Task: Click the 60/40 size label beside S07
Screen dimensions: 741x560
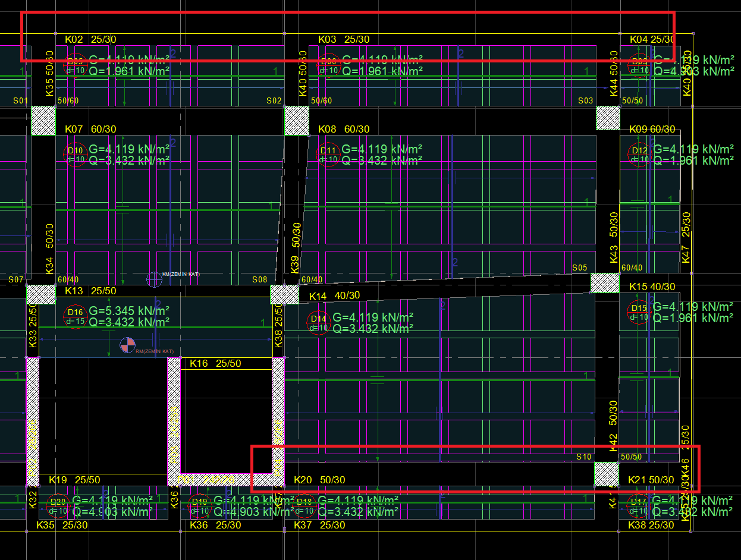Action: (x=68, y=279)
